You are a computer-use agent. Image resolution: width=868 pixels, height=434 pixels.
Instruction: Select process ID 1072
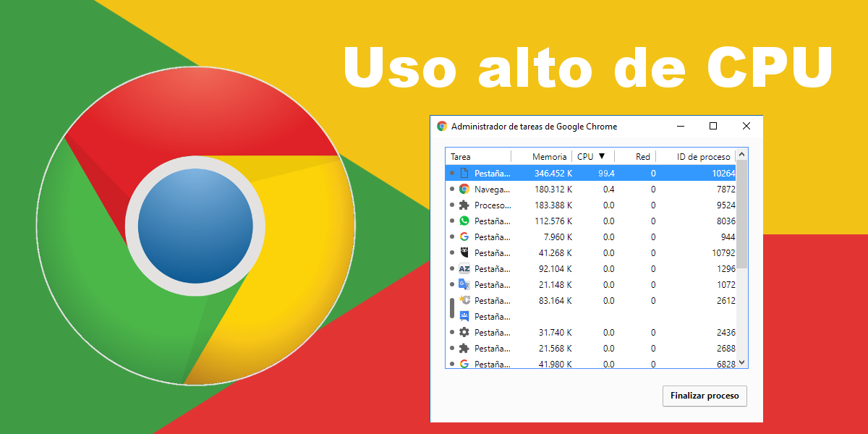coord(726,285)
